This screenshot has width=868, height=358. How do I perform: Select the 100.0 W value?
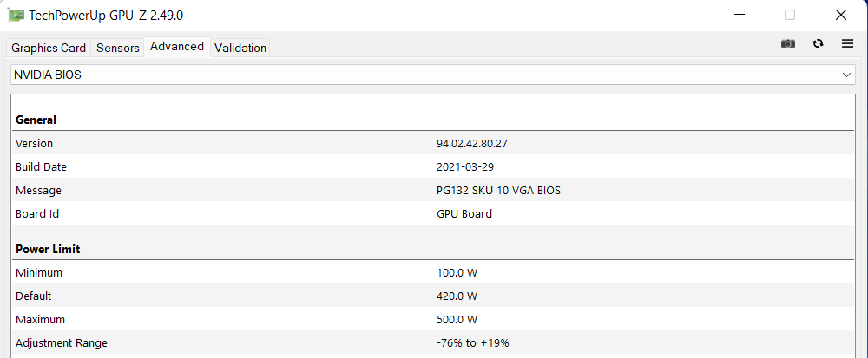point(457,273)
